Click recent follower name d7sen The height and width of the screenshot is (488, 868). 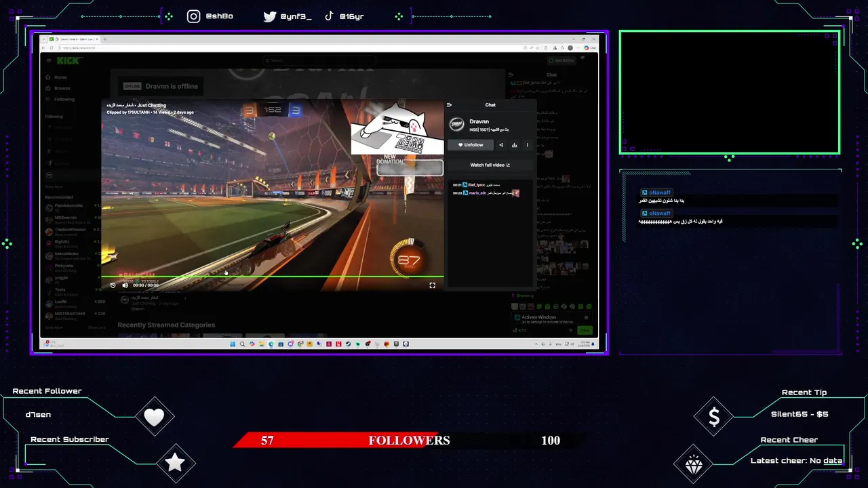coord(38,415)
